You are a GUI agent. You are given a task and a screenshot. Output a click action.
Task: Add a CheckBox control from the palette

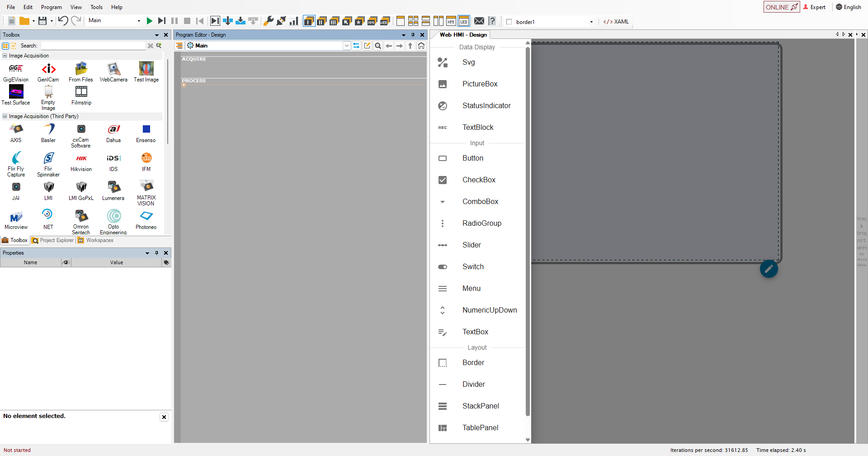[479, 180]
